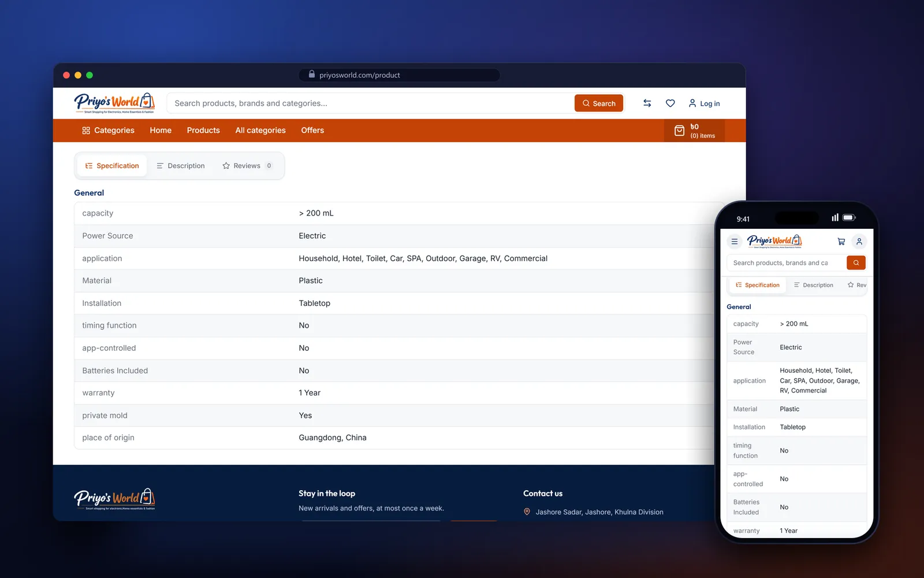Tap the cart icon on the phone header
This screenshot has height=578, width=924.
coord(841,242)
